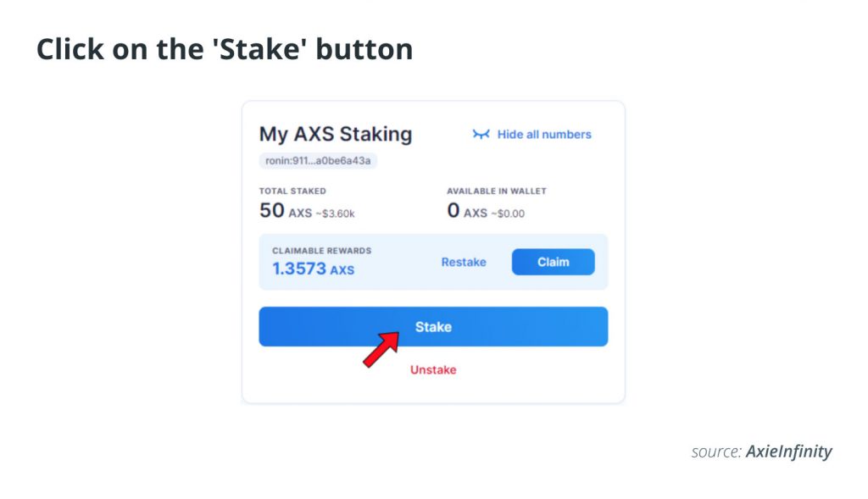The width and height of the screenshot is (868, 499).
Task: Click the red arrow pointer graphic
Action: pyautogui.click(x=381, y=348)
